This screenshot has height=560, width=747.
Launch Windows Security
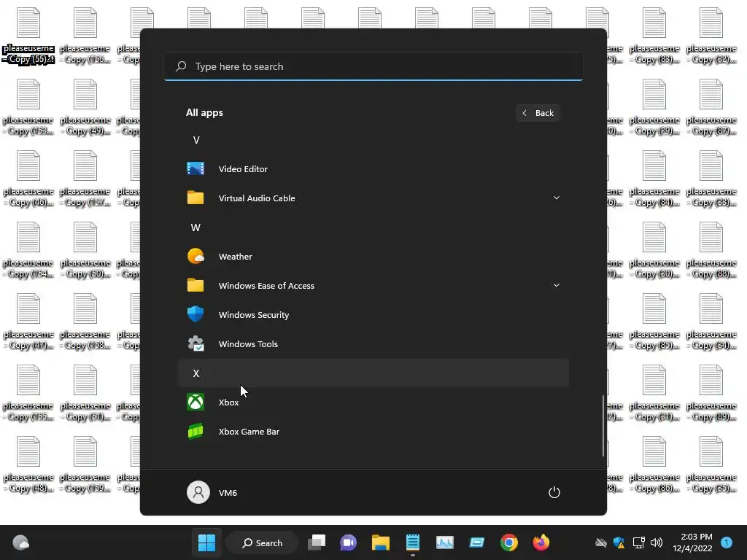pos(373,315)
